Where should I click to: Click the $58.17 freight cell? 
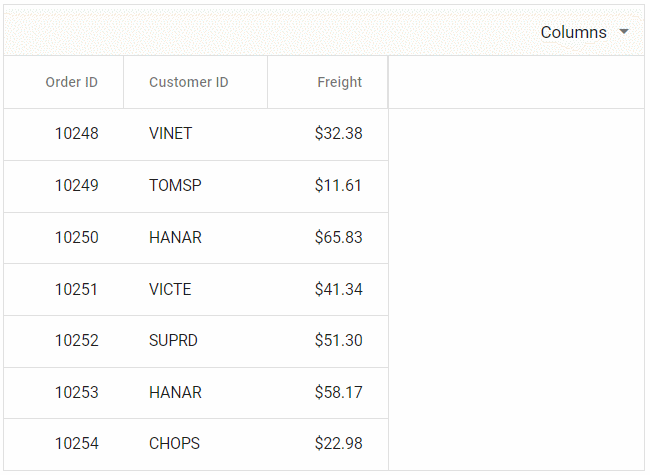(338, 393)
